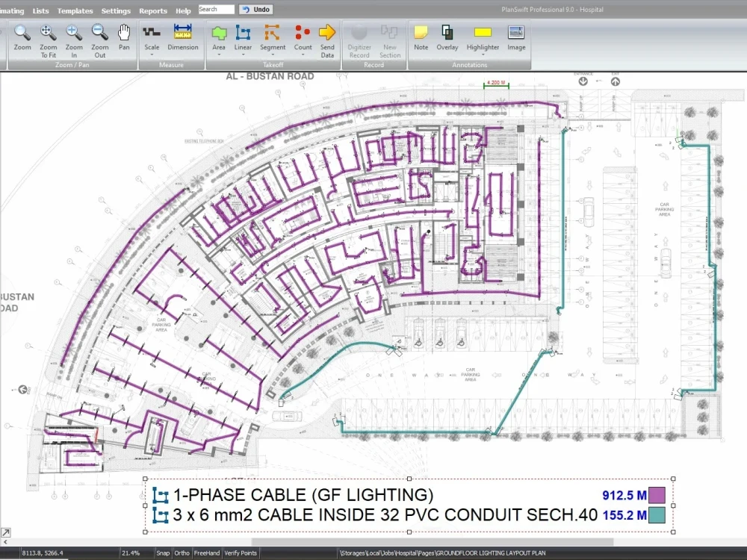
Task: Click the linear icon beside 3 x 6 mm2 CABLE
Action: pos(161,515)
